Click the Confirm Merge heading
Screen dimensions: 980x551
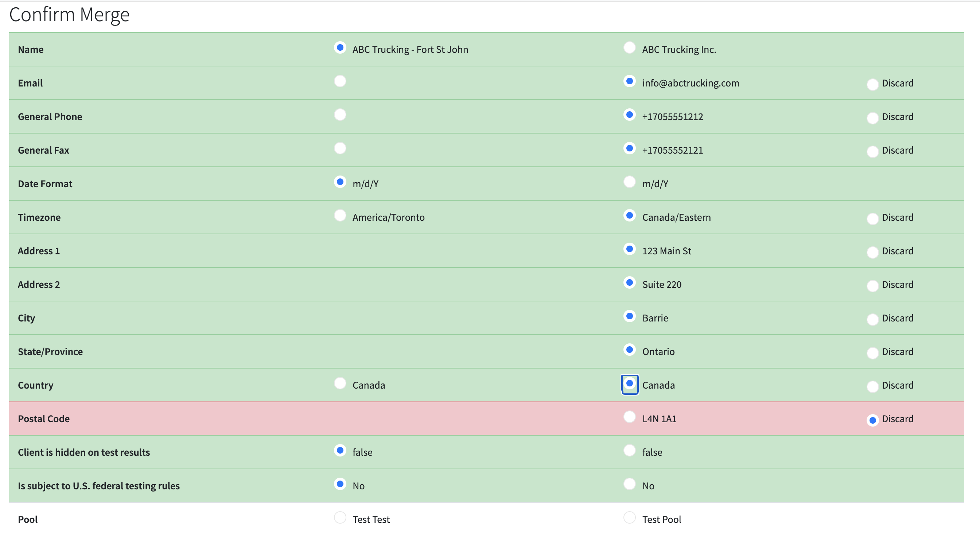point(69,15)
